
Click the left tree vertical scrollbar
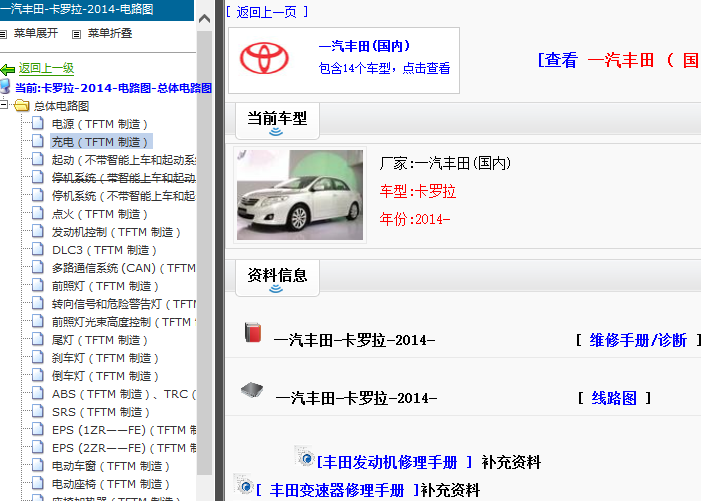[204, 253]
